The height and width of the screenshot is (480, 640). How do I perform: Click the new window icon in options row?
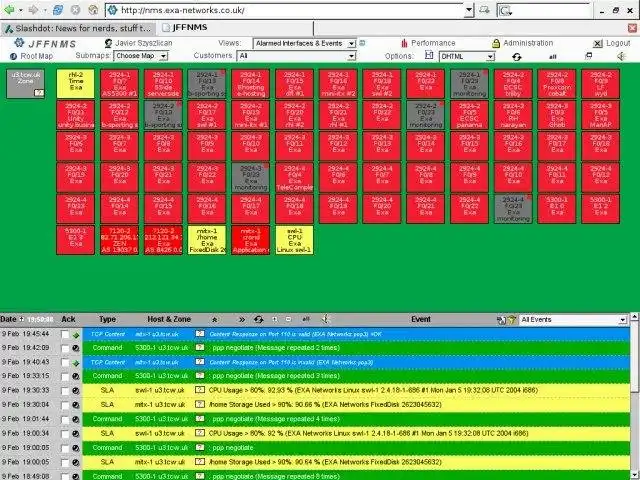point(588,56)
